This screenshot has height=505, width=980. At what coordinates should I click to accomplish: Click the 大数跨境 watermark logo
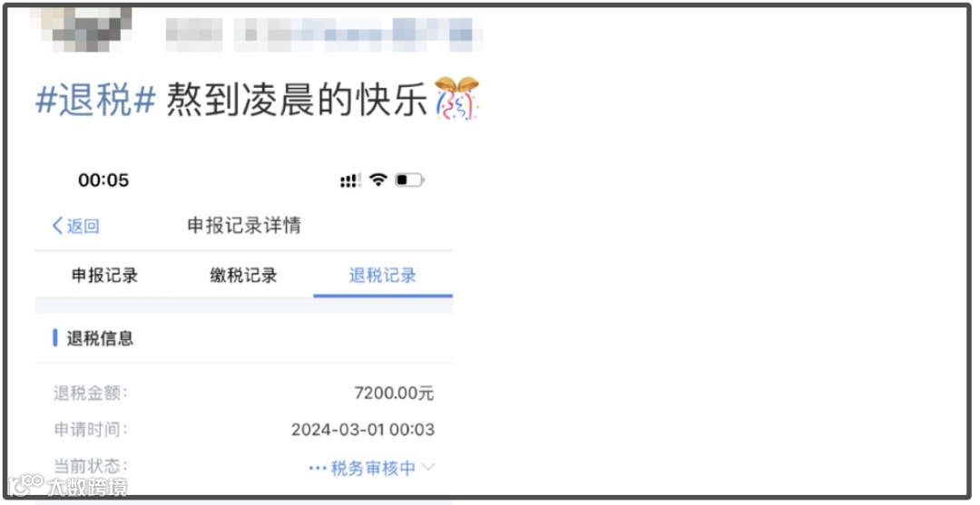pyautogui.click(x=67, y=486)
